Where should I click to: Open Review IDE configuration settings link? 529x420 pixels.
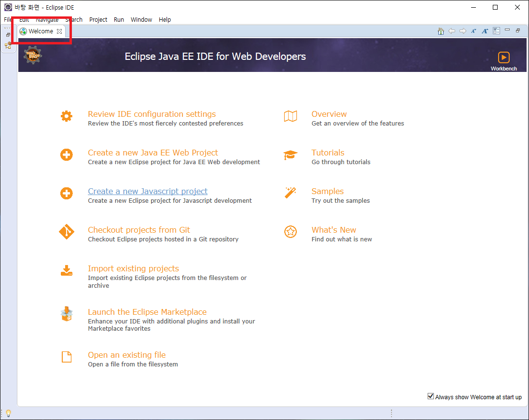(152, 114)
